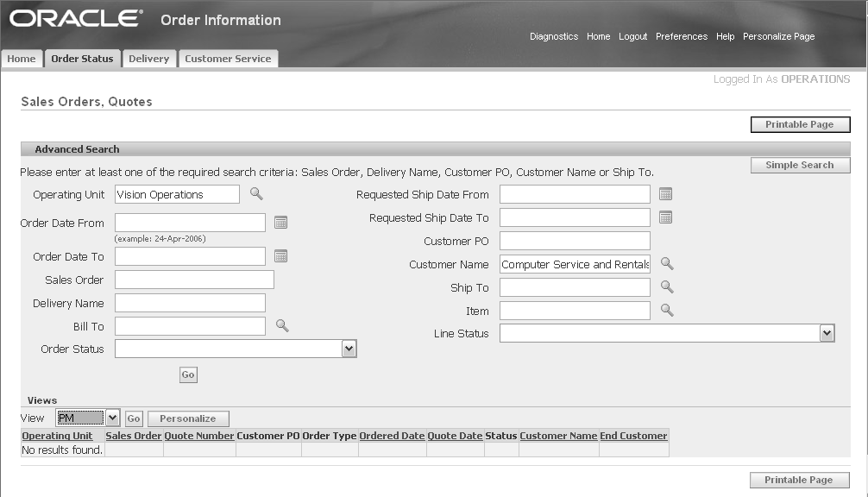Sort by Quote Date column header
Viewport: 868px width, 497px height.
[x=455, y=436]
